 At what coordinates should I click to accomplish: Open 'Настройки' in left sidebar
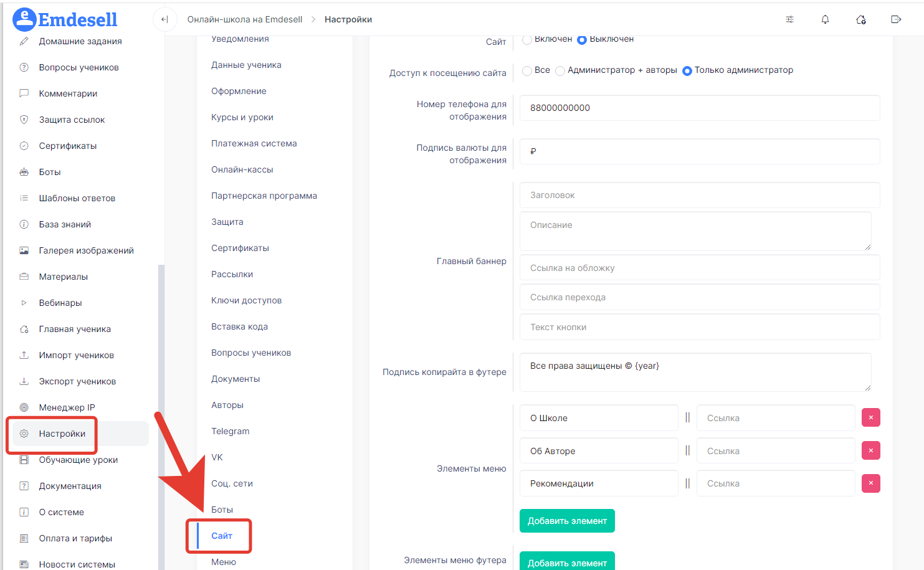point(62,434)
